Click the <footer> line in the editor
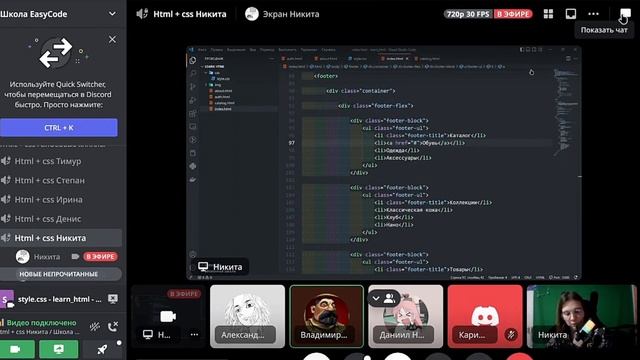The height and width of the screenshot is (360, 640). 326,76
